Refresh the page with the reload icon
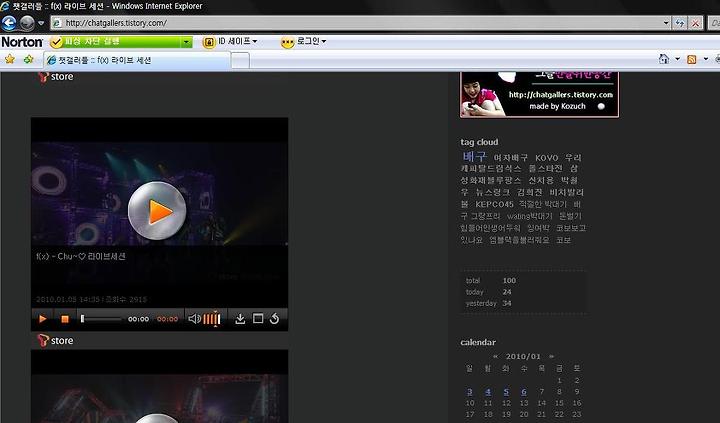720x423 pixels. click(680, 23)
